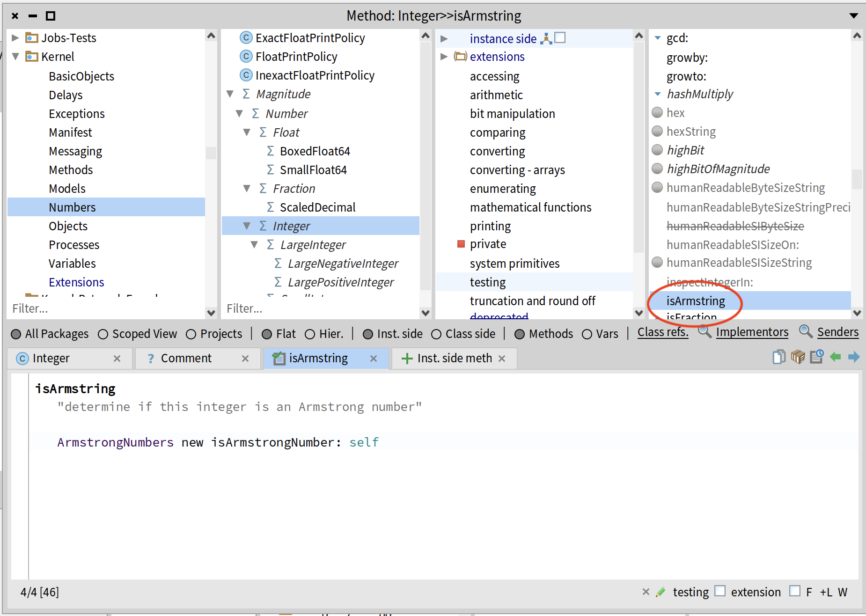Close the Comment tab
The height and width of the screenshot is (616, 866).
click(245, 359)
